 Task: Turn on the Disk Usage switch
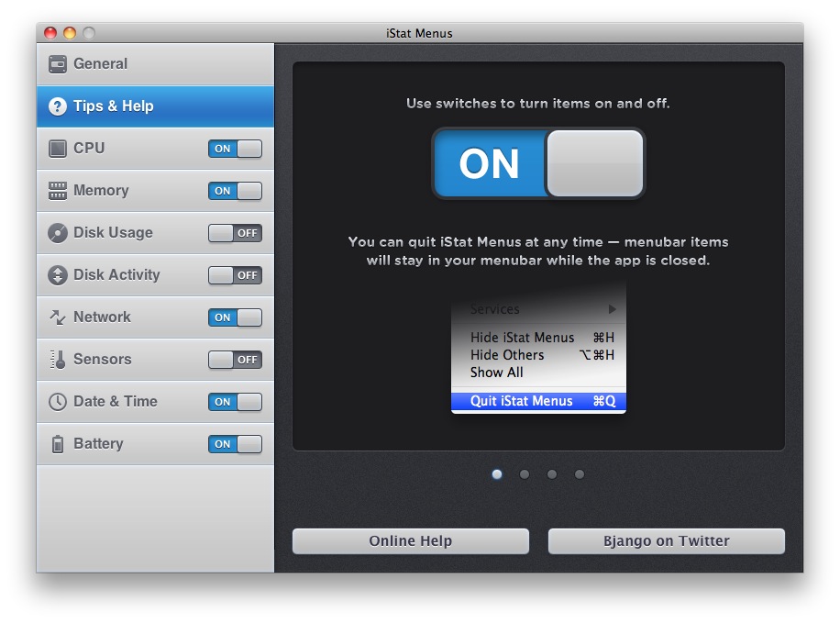(x=235, y=233)
